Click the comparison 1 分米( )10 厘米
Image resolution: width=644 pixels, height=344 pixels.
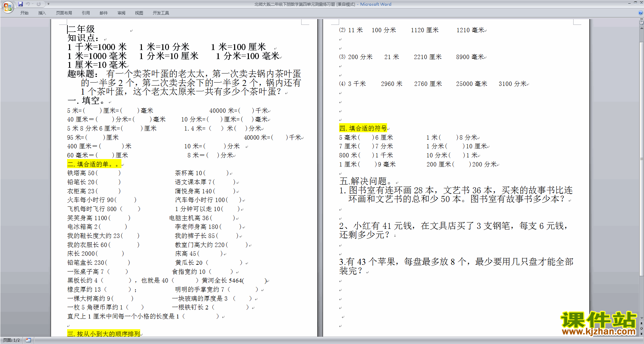(x=457, y=146)
